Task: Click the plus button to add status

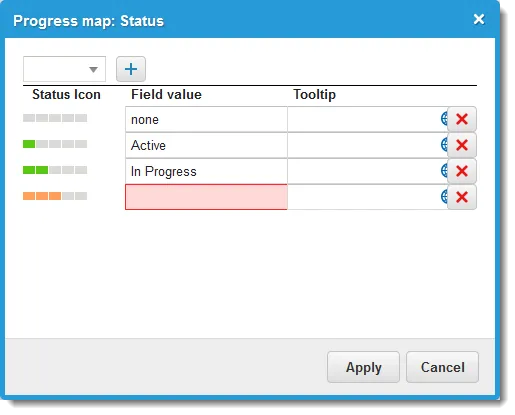Action: 131,69
